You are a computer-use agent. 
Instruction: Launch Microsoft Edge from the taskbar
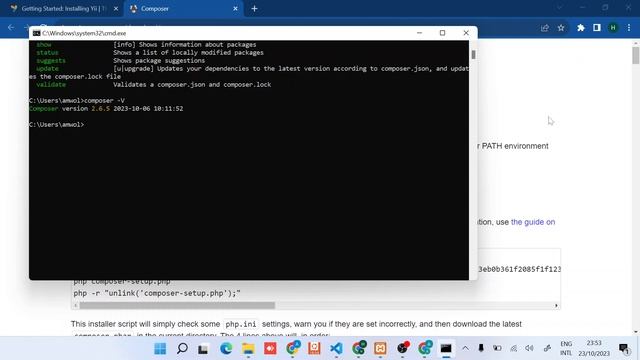226,349
